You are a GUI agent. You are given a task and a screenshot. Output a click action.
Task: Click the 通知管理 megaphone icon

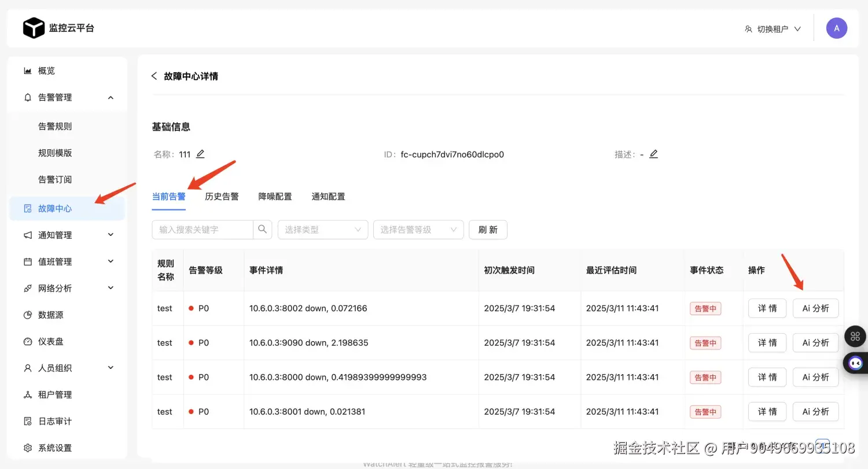click(28, 235)
